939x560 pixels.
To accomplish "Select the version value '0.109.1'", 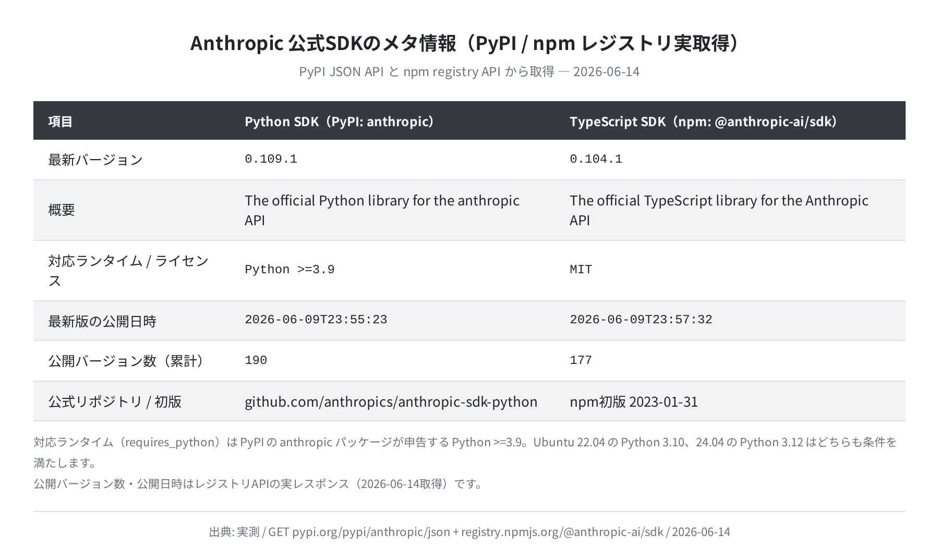I will 271,159.
